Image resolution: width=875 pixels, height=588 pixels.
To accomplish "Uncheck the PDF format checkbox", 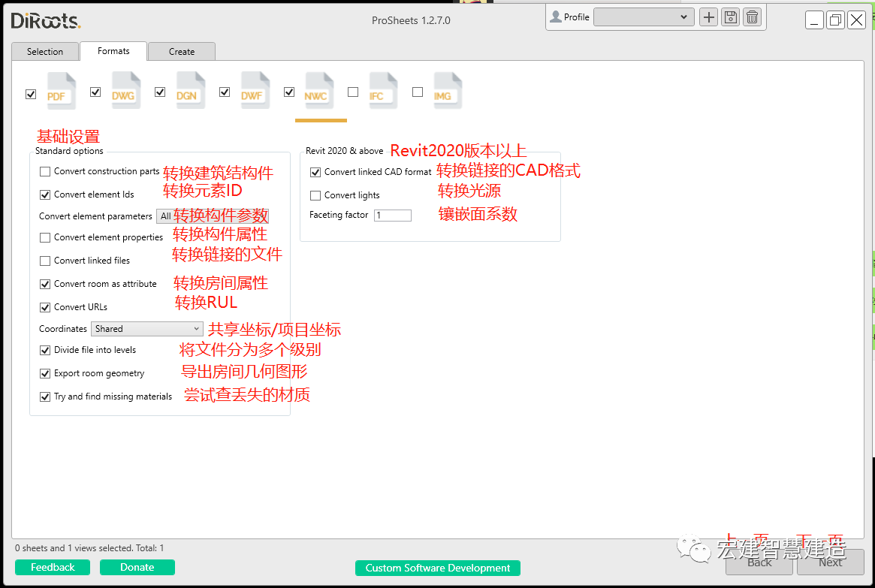I will coord(31,95).
